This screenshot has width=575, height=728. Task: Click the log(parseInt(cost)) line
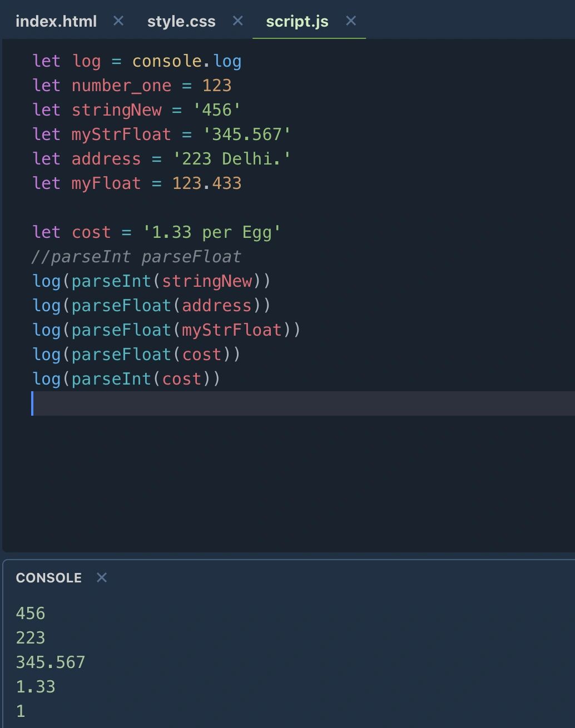click(126, 378)
